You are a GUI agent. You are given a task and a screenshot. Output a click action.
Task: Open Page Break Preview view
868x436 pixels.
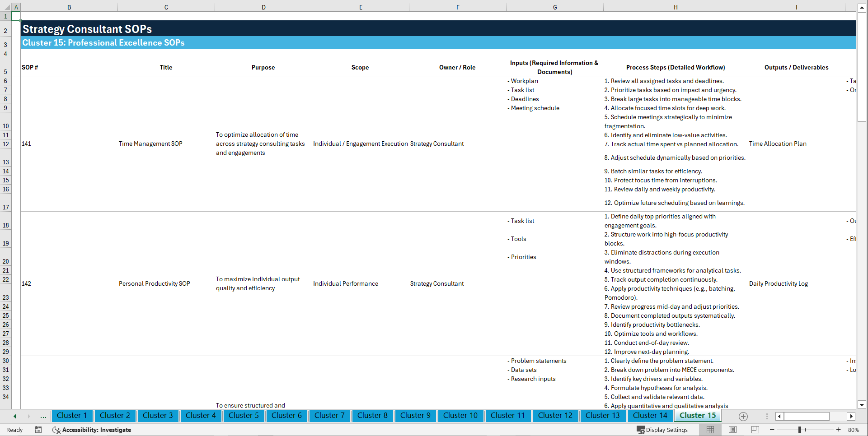point(754,430)
